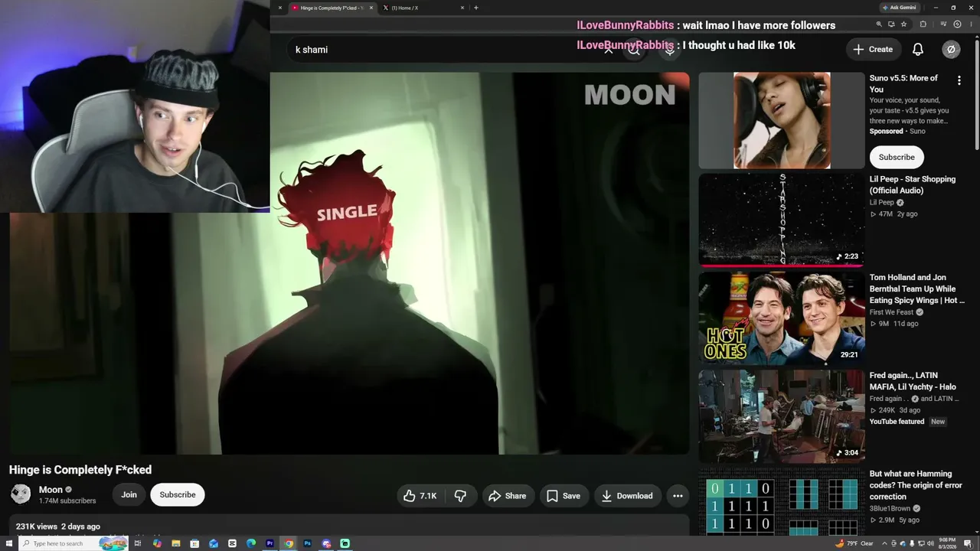The image size is (980, 551).
Task: Open a new browser tab
Action: click(476, 8)
